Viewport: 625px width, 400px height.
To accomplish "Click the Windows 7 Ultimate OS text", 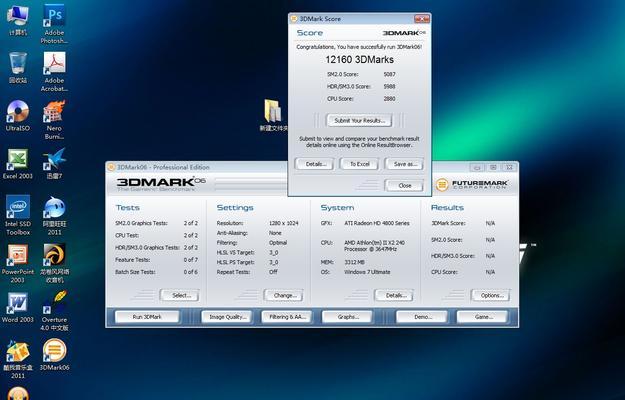I will (x=367, y=272).
